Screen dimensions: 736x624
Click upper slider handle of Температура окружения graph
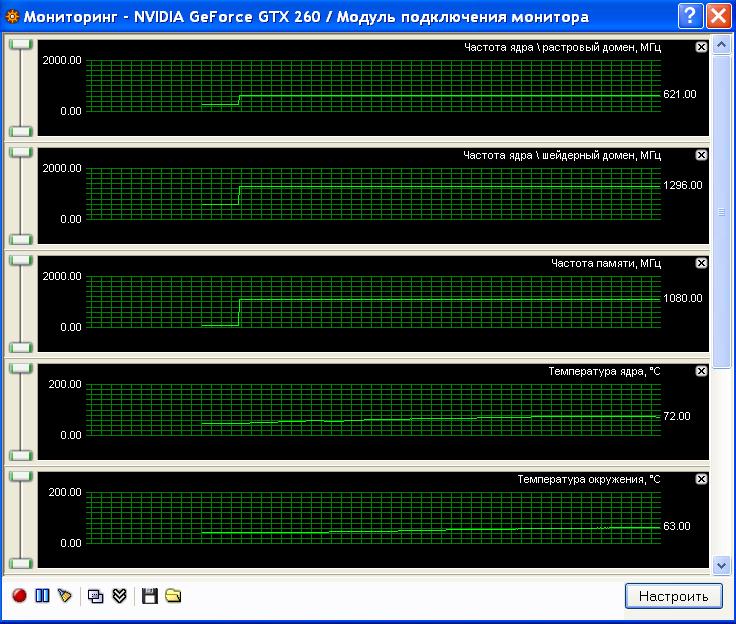[21, 476]
